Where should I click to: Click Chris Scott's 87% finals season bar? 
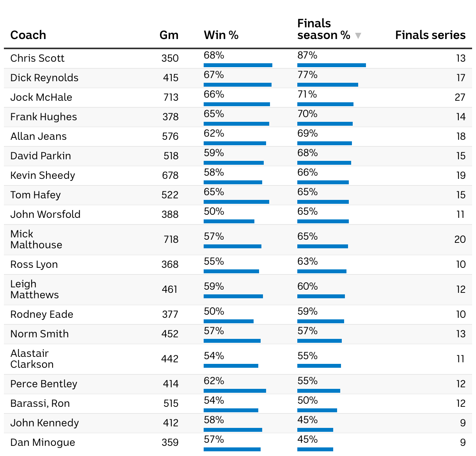[331, 65]
